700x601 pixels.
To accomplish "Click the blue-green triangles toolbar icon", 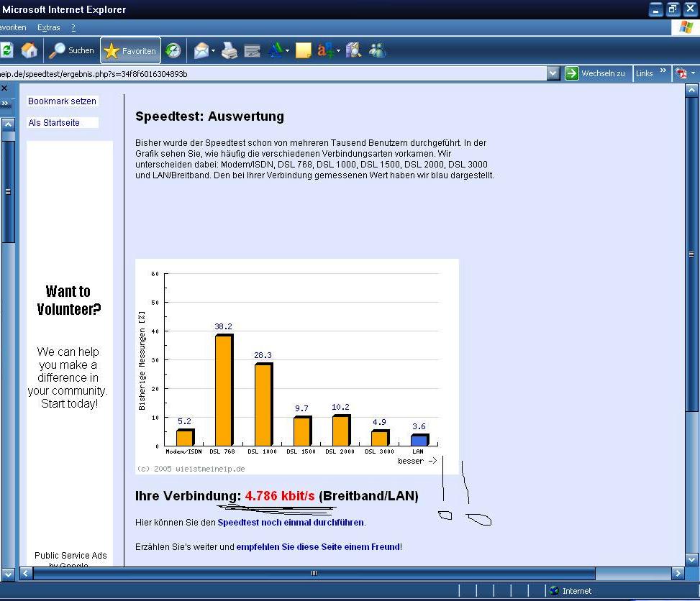I will (276, 50).
